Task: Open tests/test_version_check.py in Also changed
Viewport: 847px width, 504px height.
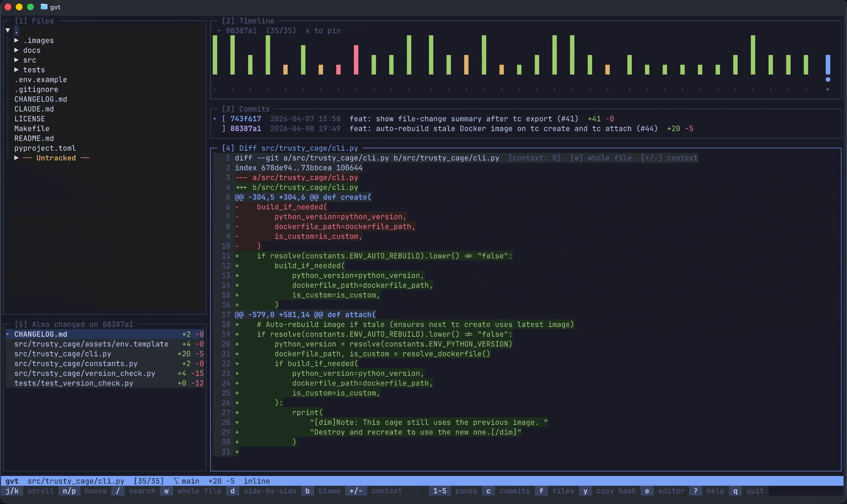Action: pyautogui.click(x=74, y=383)
